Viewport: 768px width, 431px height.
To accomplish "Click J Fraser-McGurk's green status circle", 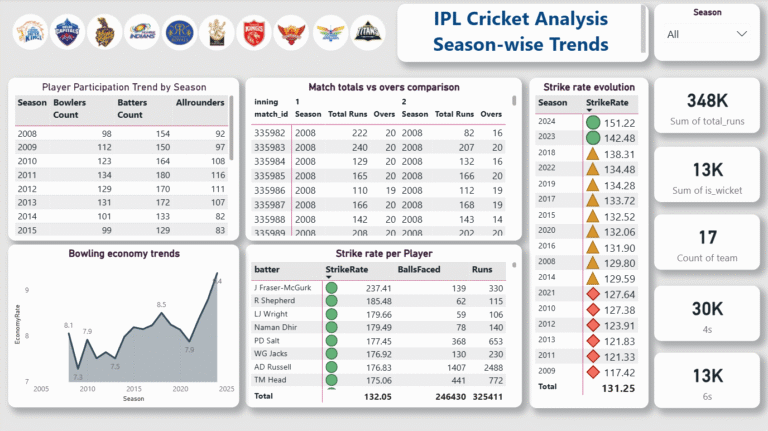I will coord(332,288).
